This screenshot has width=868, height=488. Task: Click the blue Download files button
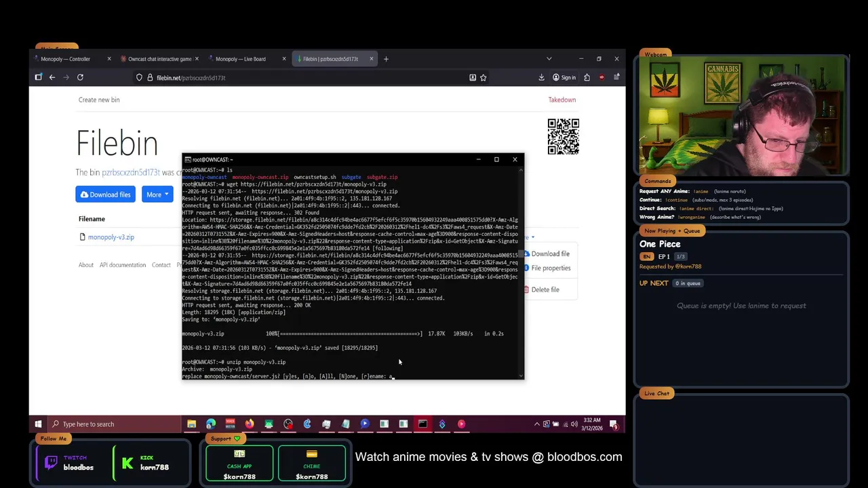tap(105, 195)
